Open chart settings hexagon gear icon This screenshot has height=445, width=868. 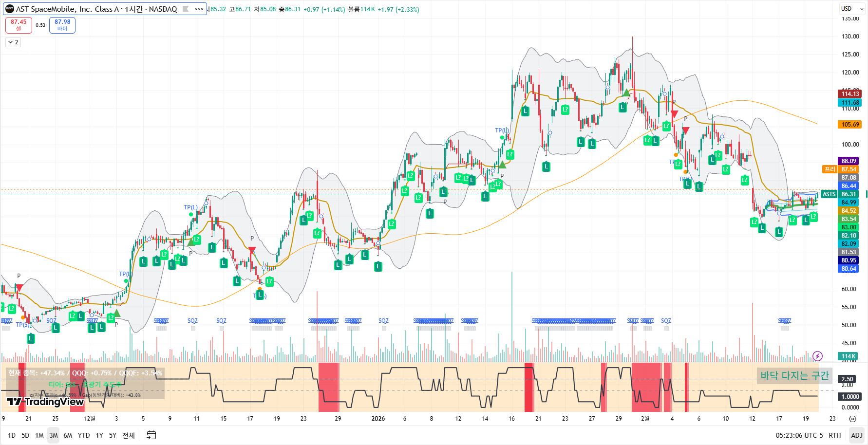852,419
